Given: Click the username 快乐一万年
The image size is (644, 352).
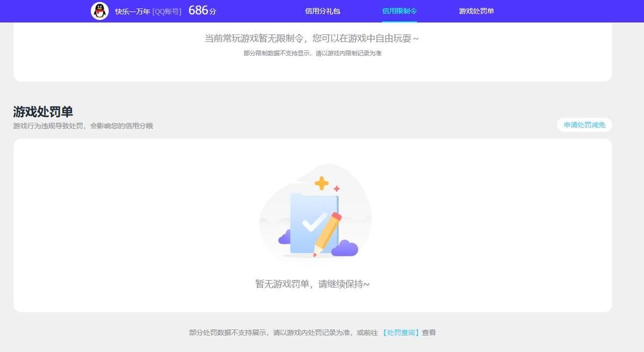Looking at the screenshot, I should [132, 11].
